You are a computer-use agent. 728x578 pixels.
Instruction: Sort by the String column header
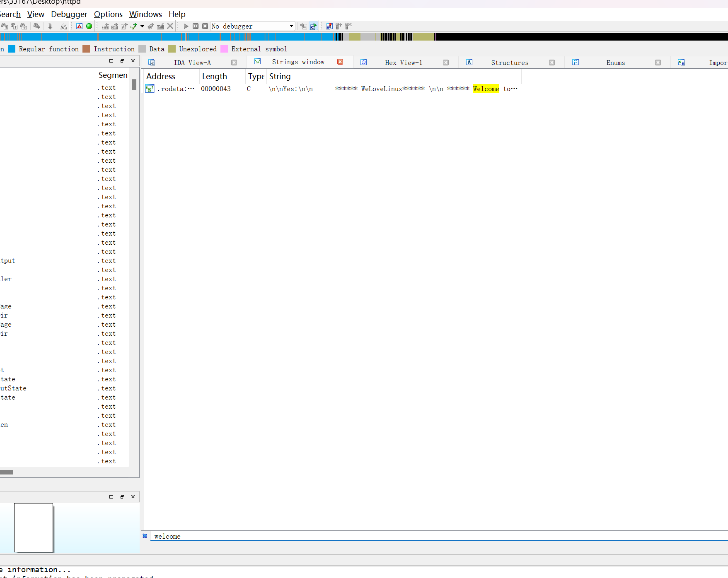[394, 76]
